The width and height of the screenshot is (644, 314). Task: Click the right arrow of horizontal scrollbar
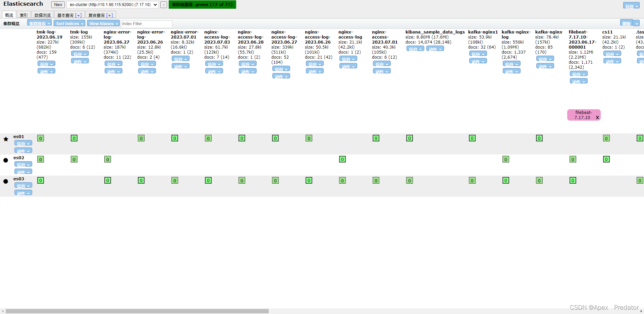641,311
